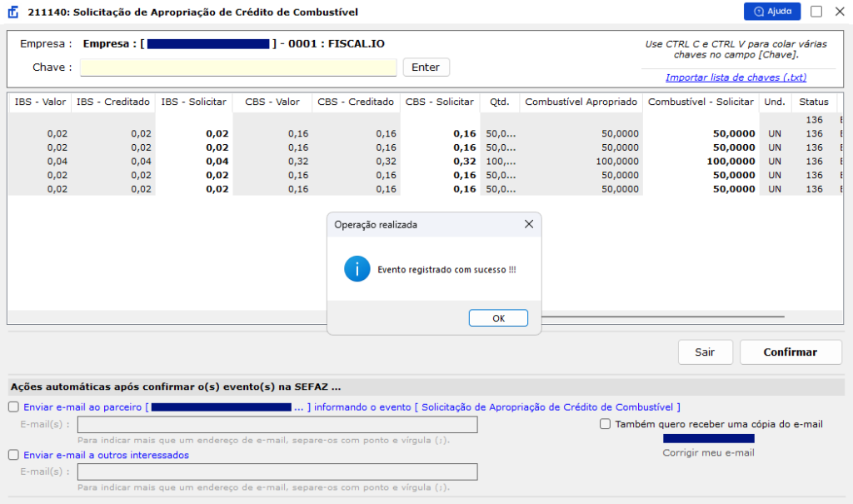Focus the yellow Chave input field

coord(238,67)
